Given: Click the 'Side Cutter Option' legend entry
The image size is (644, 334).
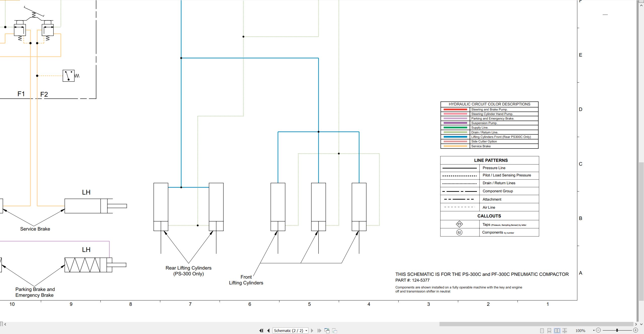Looking at the screenshot, I should click(484, 141).
